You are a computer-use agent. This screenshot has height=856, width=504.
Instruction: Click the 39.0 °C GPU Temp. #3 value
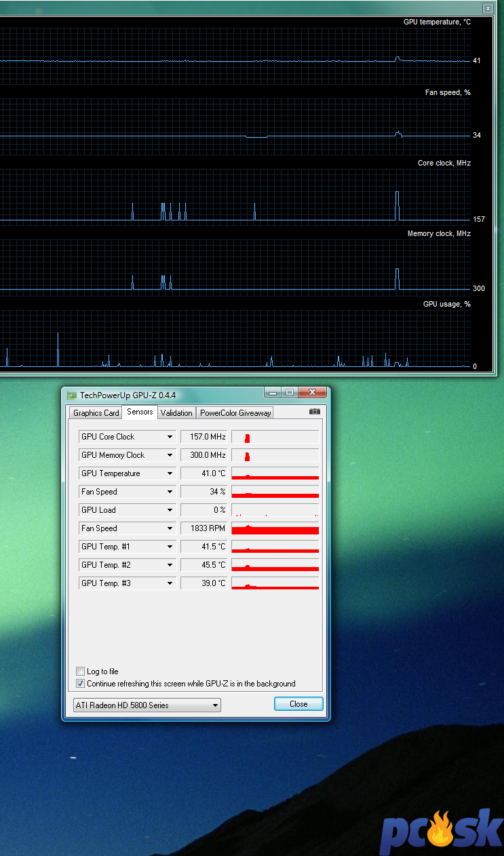click(204, 583)
